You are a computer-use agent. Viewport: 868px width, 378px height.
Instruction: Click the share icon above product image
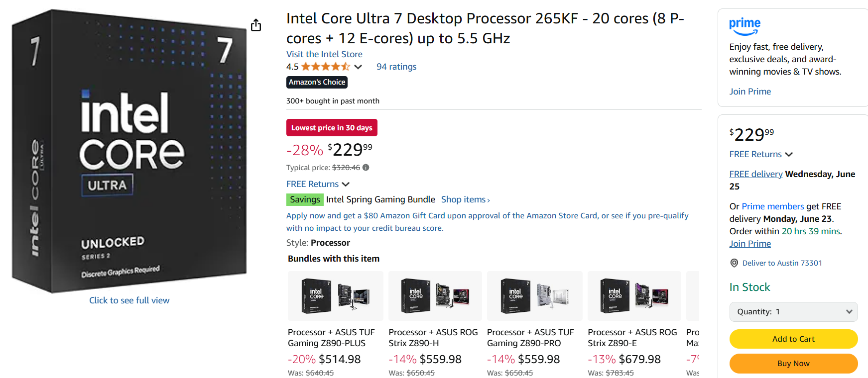[256, 25]
